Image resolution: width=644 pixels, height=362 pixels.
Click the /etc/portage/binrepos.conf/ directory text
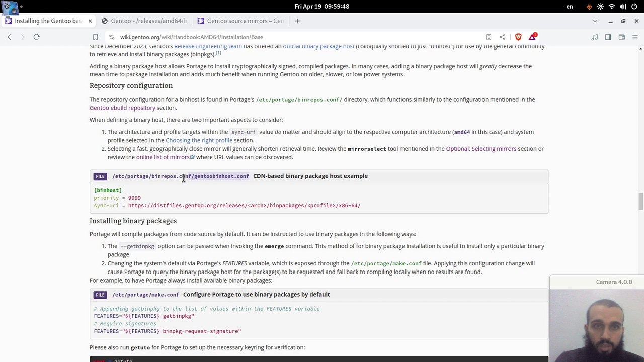coord(299,100)
